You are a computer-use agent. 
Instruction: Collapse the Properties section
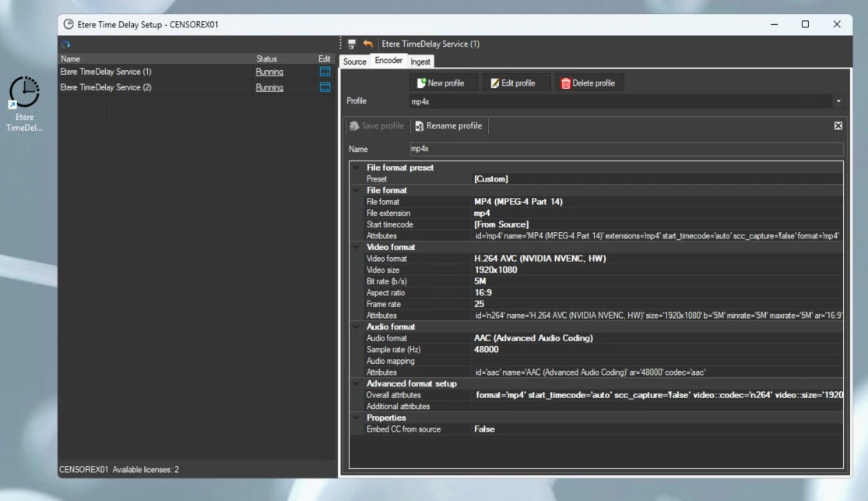pyautogui.click(x=357, y=418)
